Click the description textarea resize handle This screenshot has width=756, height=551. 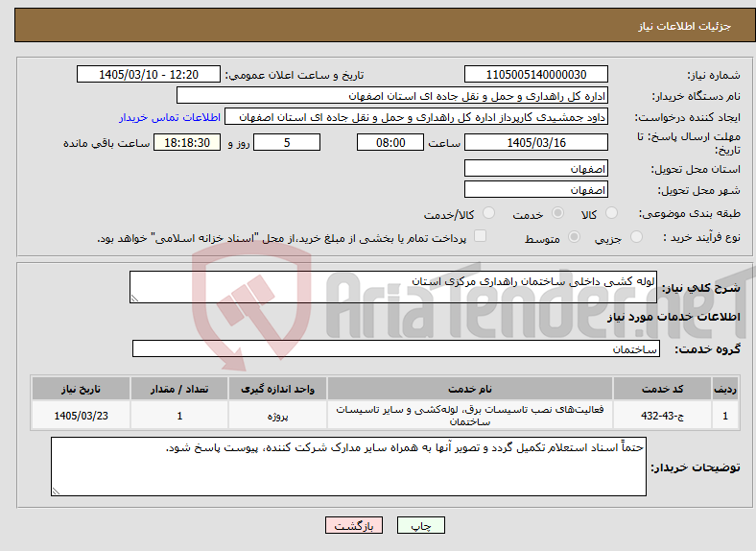tap(134, 299)
